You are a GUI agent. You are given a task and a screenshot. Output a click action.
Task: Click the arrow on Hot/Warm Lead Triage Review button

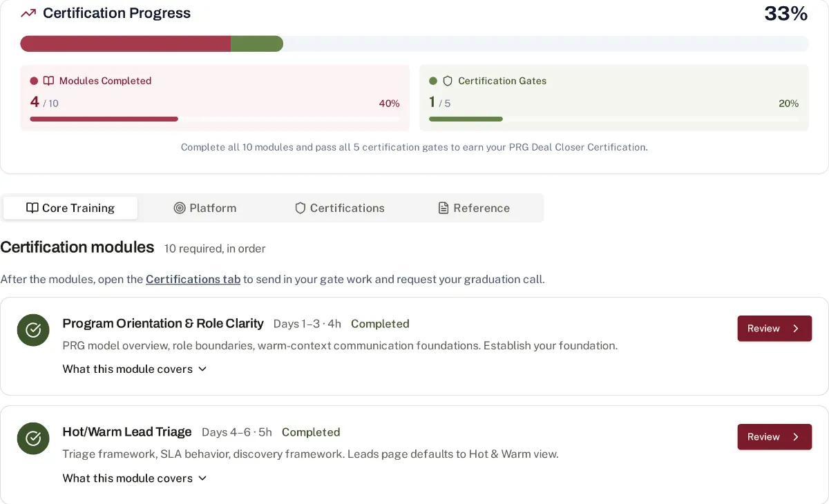[796, 437]
